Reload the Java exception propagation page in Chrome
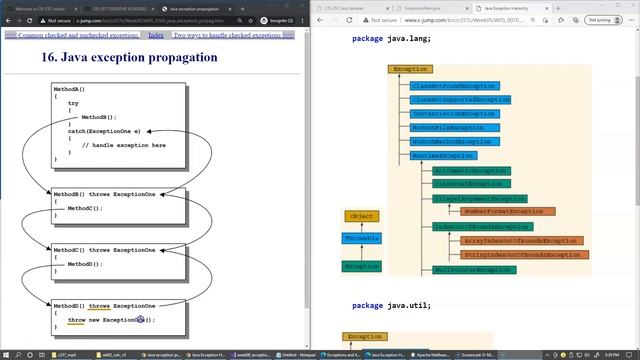This screenshot has width=640, height=360. (30, 20)
